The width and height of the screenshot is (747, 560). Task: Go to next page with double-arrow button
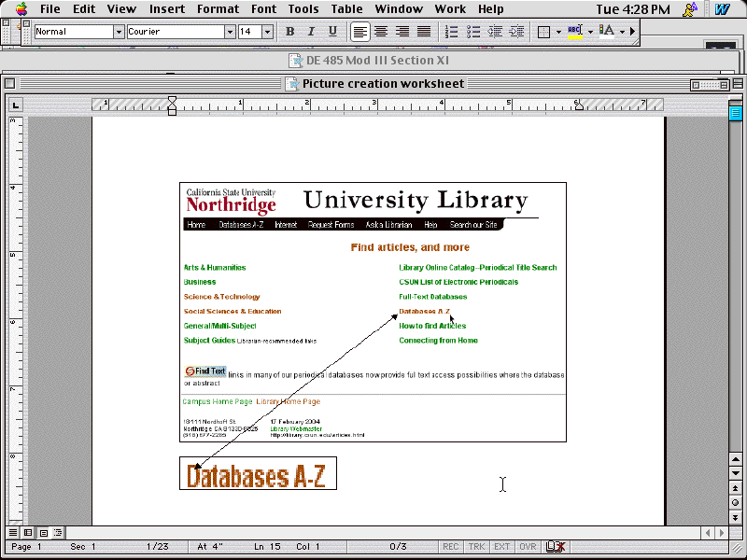(x=735, y=517)
